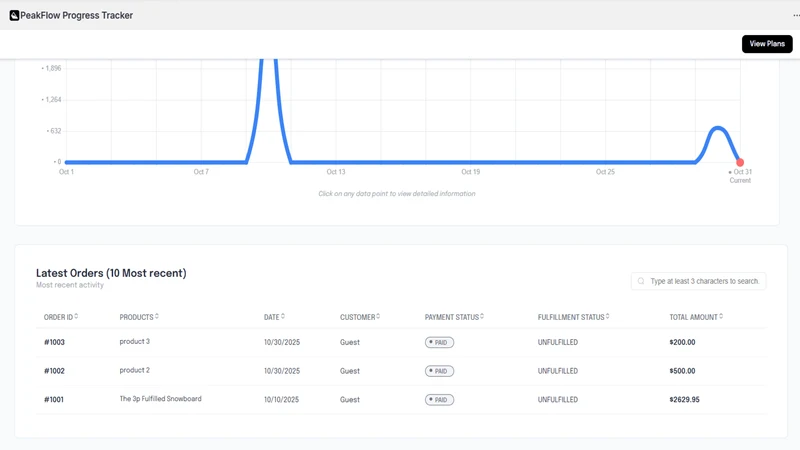
Task: Click the View Plans button
Action: coord(767,44)
